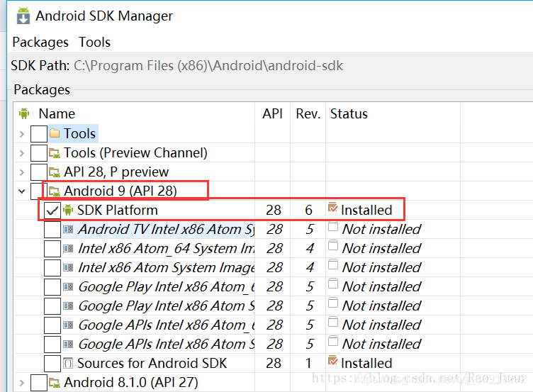Expand the Tools folder row

[22, 134]
